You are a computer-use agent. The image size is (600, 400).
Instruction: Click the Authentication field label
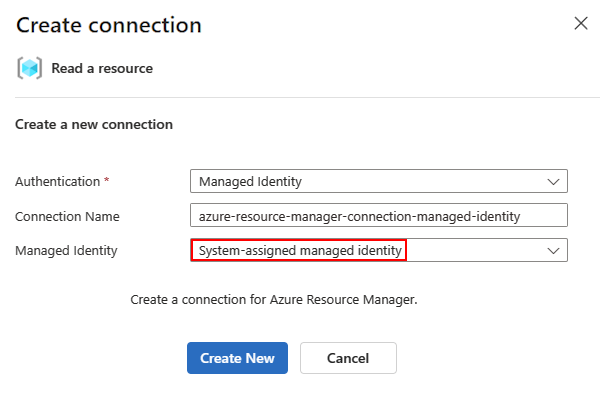57,182
